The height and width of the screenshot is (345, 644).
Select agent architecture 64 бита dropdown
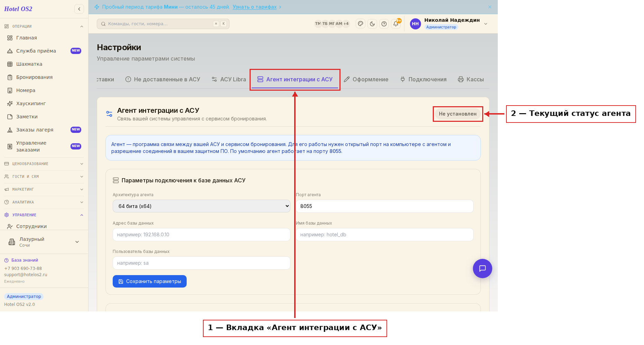pyautogui.click(x=201, y=206)
